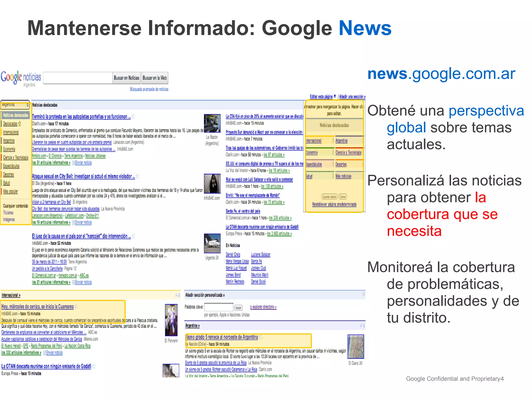532x399 pixels.
Task: Open the InfoBAE.com story thumbnail
Action: click(212, 184)
